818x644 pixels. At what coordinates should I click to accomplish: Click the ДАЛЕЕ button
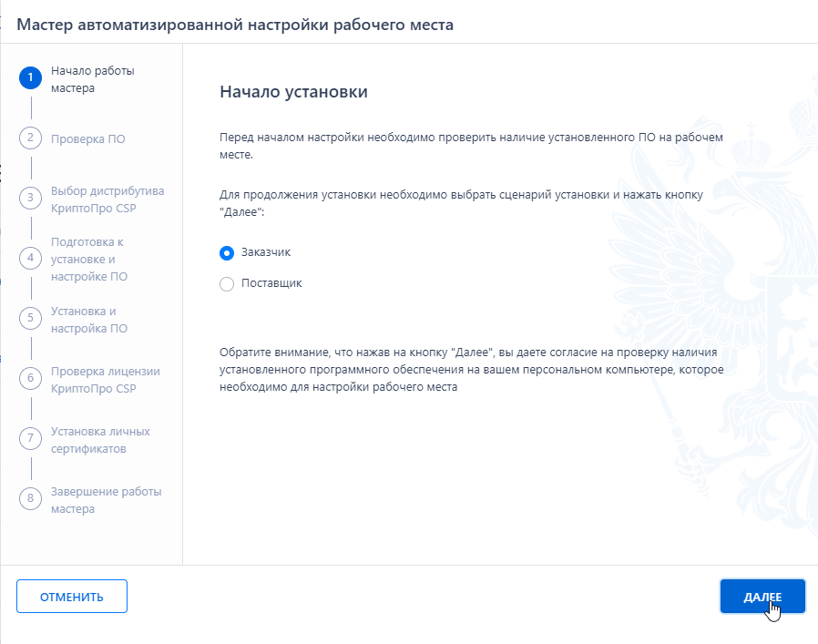(x=762, y=597)
